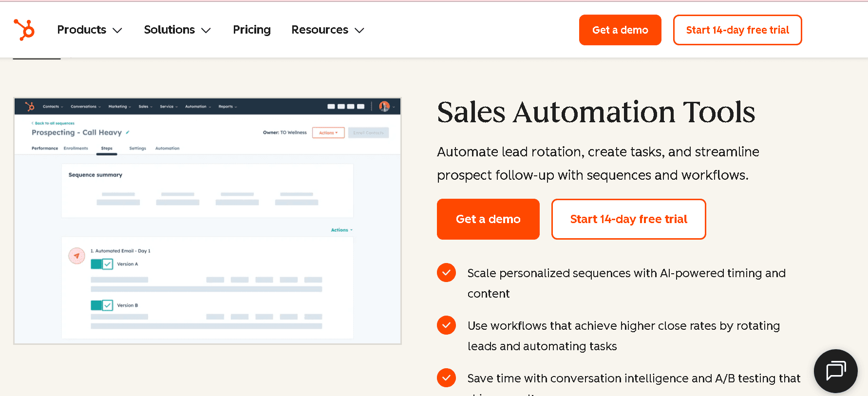Click the paragraph starting 'Automate lead rotation'
Screen dimensions: 868x396
pyautogui.click(x=598, y=164)
